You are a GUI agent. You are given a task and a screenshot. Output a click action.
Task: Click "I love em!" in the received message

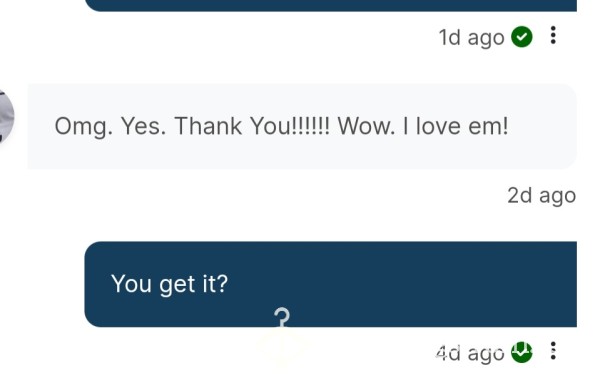tap(456, 126)
